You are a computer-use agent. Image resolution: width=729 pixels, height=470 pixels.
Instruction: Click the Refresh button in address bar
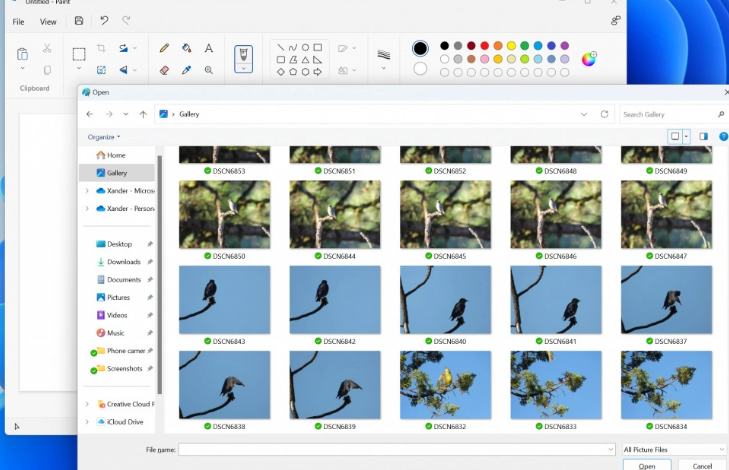[x=604, y=114]
